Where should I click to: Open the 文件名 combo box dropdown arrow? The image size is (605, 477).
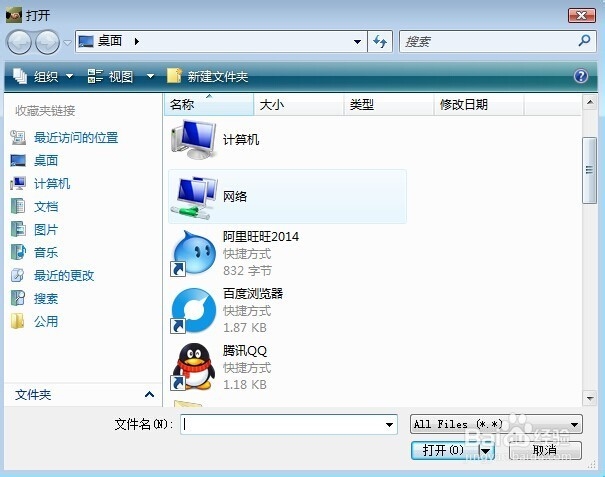[389, 425]
